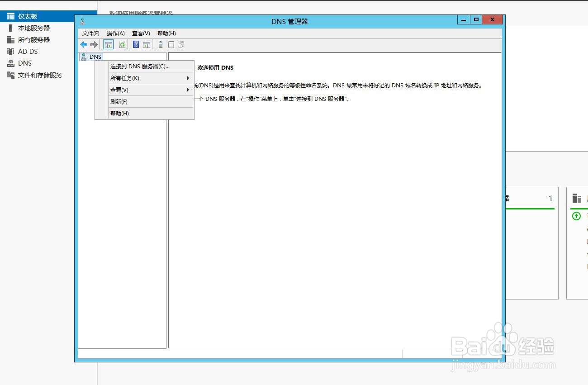Viewport: 588px width, 385px height.
Task: Expand 查看(V) submenu in context menu
Action: point(145,90)
